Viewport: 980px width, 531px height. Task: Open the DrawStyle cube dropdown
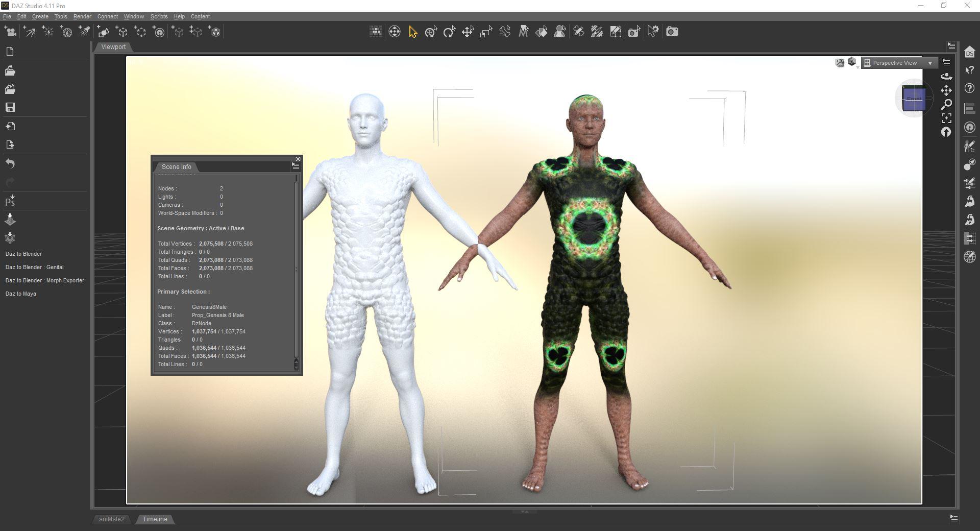(x=852, y=62)
